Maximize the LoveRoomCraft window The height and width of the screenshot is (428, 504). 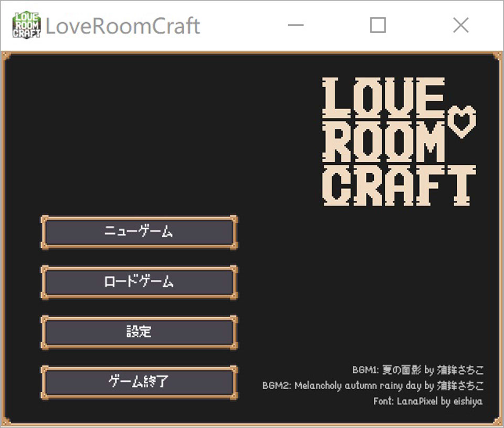pos(378,25)
